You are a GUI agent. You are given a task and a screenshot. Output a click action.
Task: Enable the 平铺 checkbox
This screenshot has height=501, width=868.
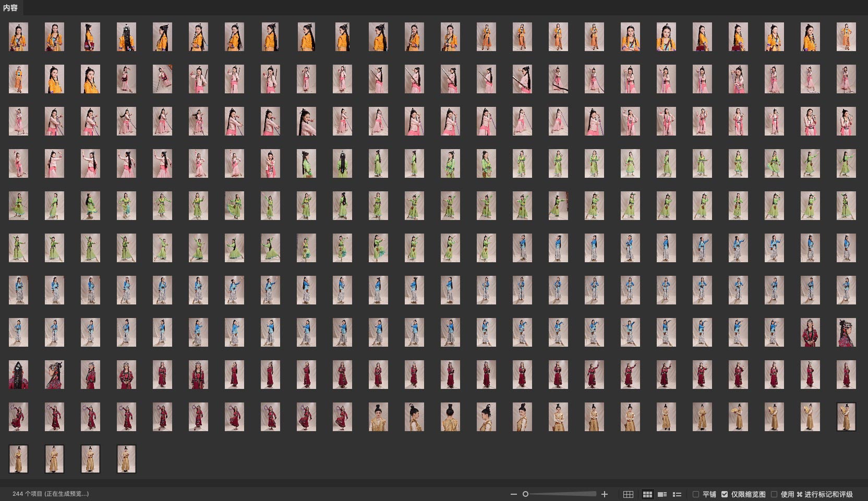tap(695, 494)
